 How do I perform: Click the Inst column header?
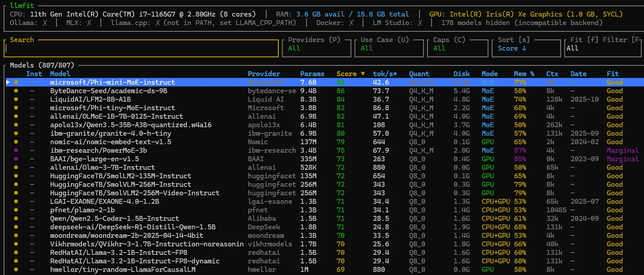click(x=34, y=74)
